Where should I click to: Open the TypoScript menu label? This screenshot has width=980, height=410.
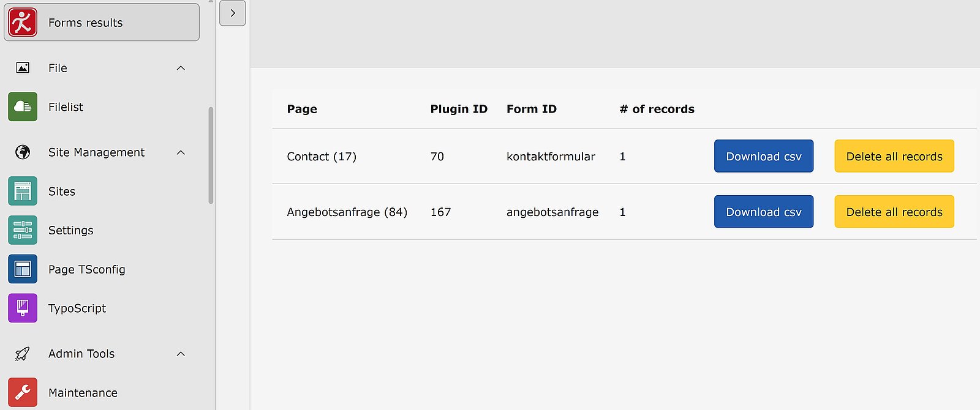click(x=77, y=308)
